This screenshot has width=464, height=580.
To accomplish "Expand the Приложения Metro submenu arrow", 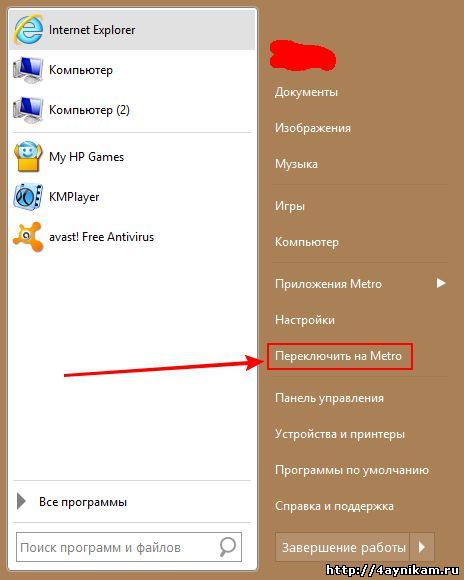I will tap(440, 283).
